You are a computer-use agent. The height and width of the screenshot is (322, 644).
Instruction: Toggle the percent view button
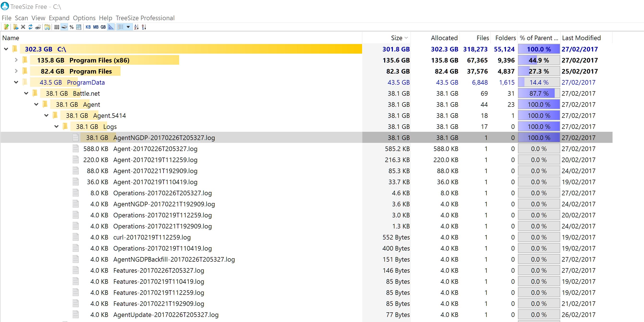click(72, 27)
